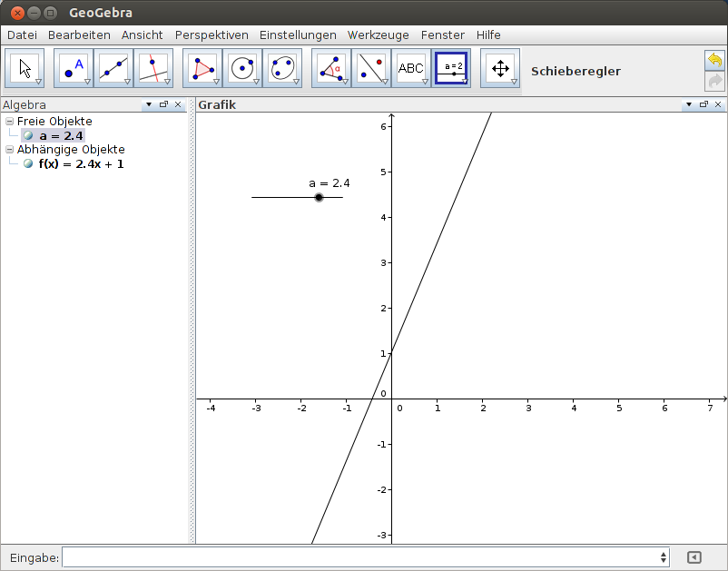Click the Undo arrow in the toolbar

[x=714, y=58]
